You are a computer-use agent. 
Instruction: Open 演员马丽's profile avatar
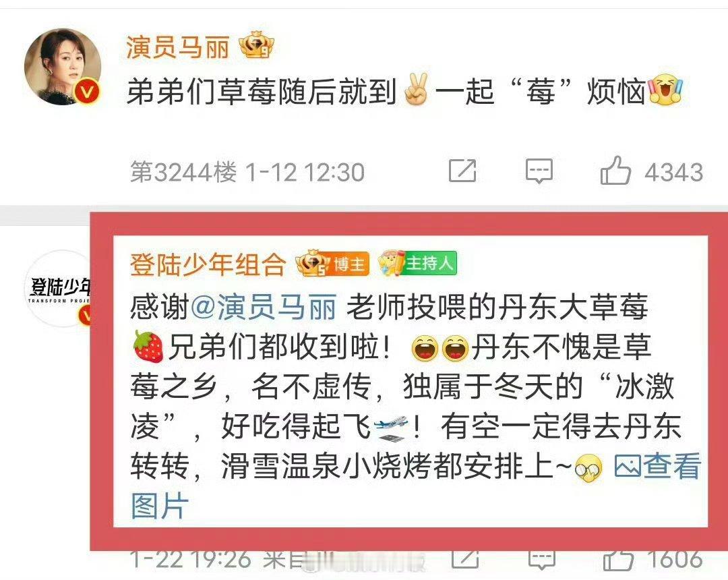(x=63, y=67)
